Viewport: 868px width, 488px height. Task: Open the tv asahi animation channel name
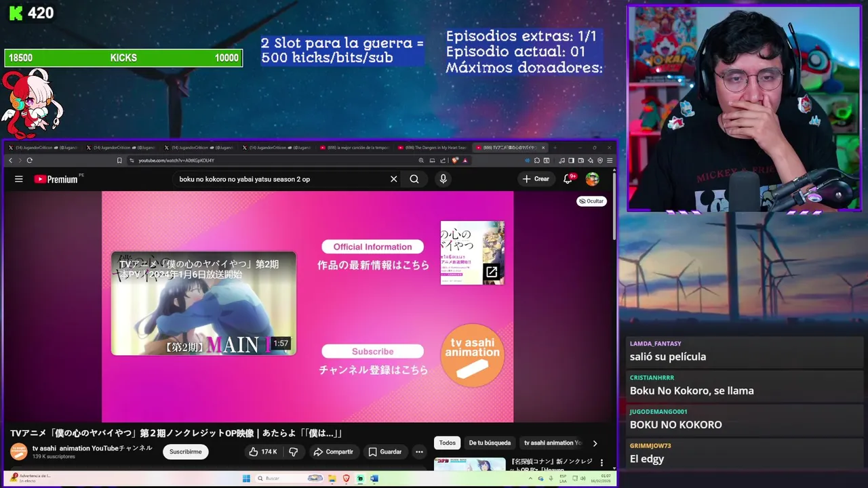pyautogui.click(x=92, y=448)
